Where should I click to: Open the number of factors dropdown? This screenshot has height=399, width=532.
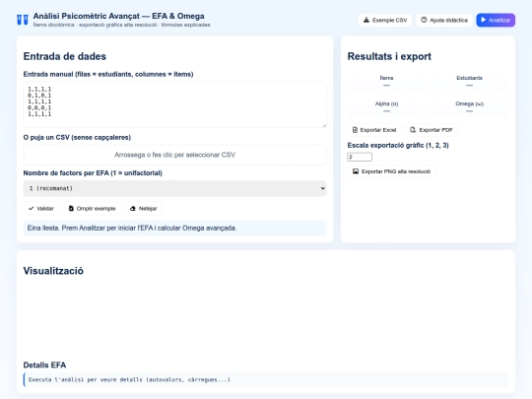174,188
